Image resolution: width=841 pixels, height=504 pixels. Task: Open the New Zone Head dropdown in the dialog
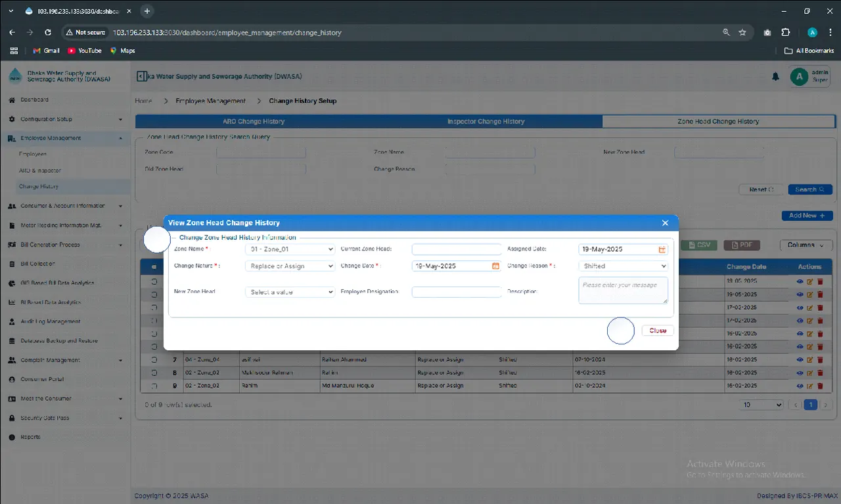290,292
